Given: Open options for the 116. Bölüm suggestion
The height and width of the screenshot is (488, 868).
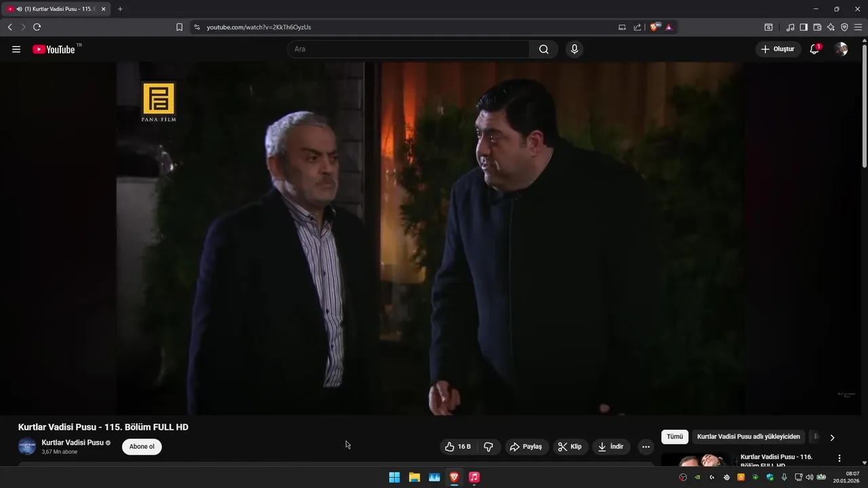Looking at the screenshot, I should click(840, 459).
